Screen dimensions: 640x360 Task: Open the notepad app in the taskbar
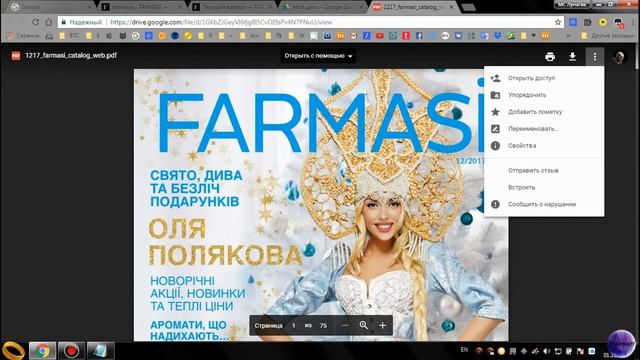[x=100, y=351]
